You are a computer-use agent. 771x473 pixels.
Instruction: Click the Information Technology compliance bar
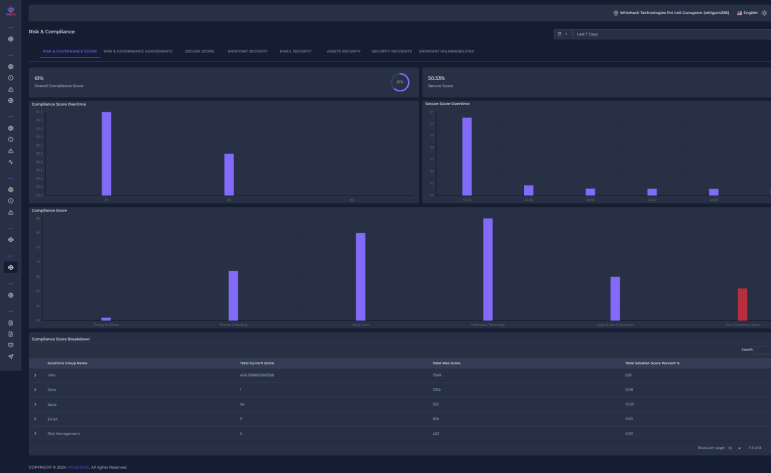pyautogui.click(x=488, y=269)
